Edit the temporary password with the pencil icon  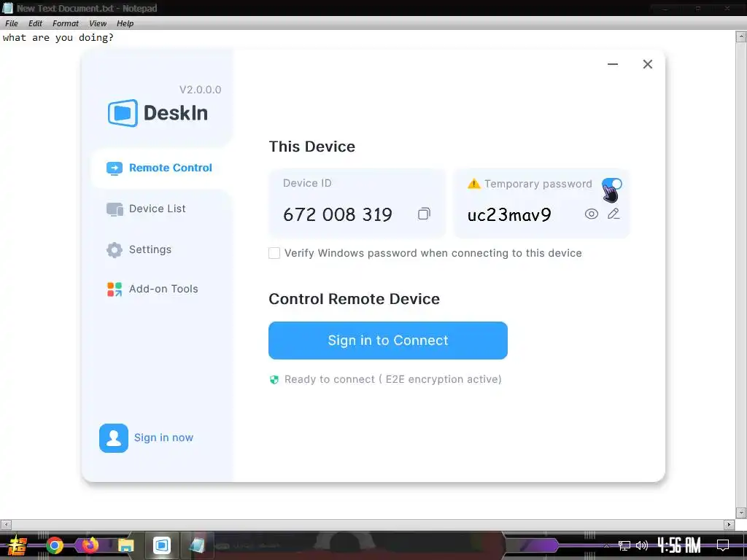tap(614, 214)
